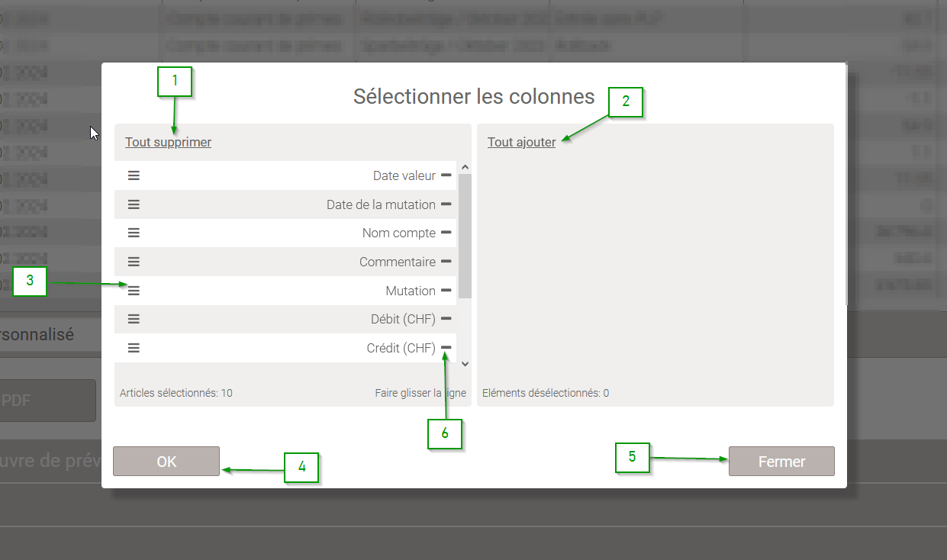Click the Articles sélectionnés: 10 text
This screenshot has height=560, width=947.
[176, 393]
